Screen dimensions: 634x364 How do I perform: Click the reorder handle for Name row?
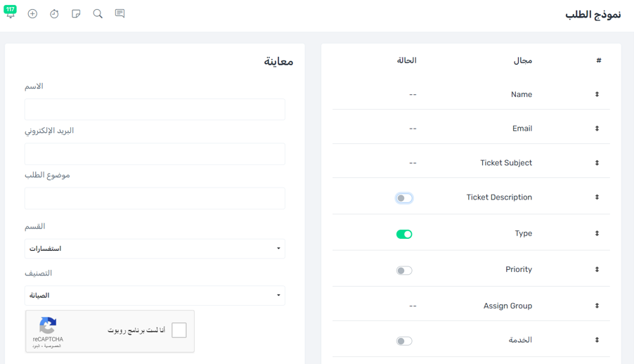click(597, 94)
